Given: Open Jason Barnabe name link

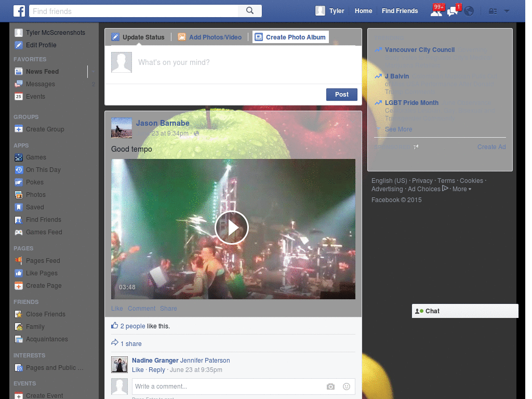Looking at the screenshot, I should [163, 123].
